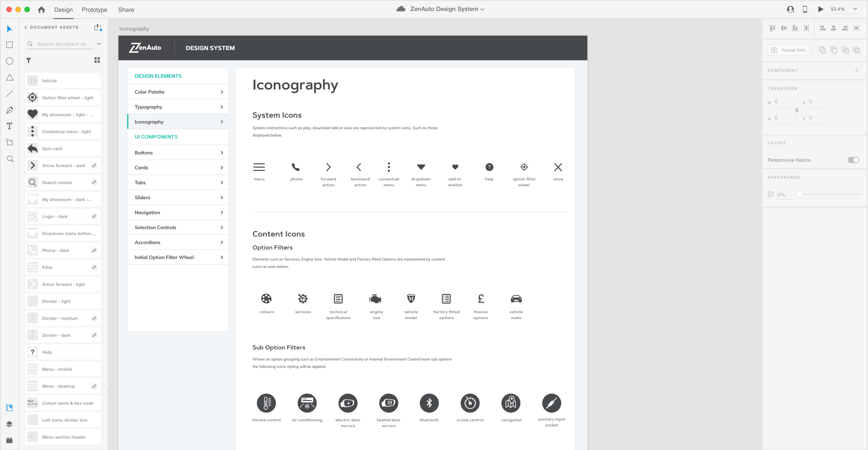Go back from Document Assets
This screenshot has width=868, height=450.
(x=26, y=27)
